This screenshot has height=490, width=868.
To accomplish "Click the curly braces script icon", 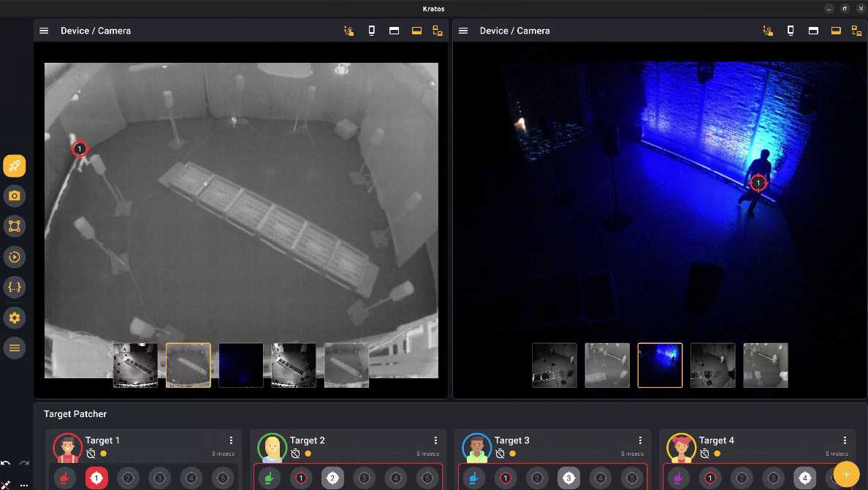I will coord(14,287).
